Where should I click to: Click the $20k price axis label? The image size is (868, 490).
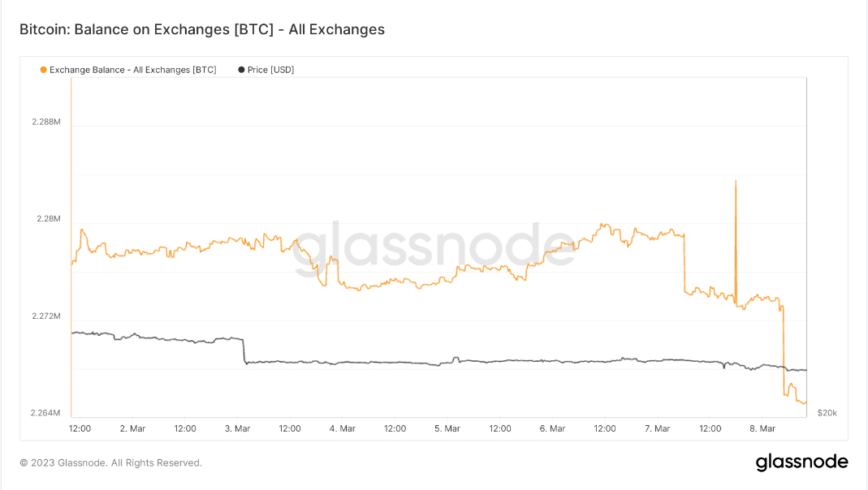coord(827,413)
